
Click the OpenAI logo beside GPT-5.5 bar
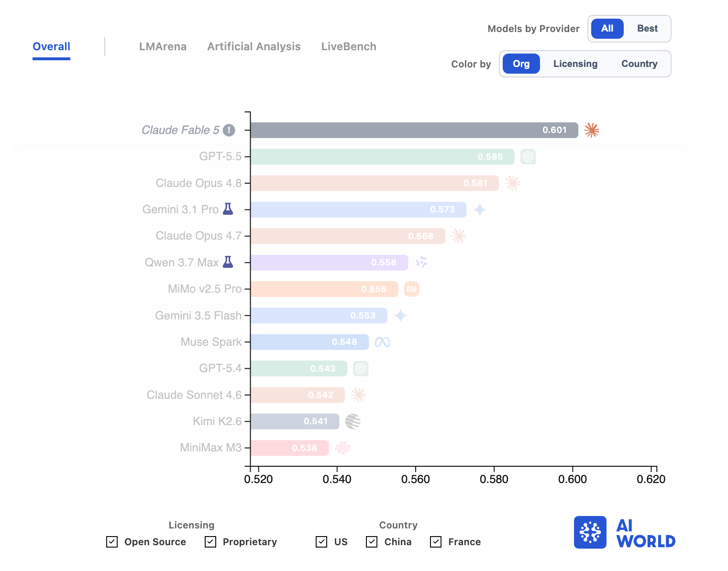(528, 156)
